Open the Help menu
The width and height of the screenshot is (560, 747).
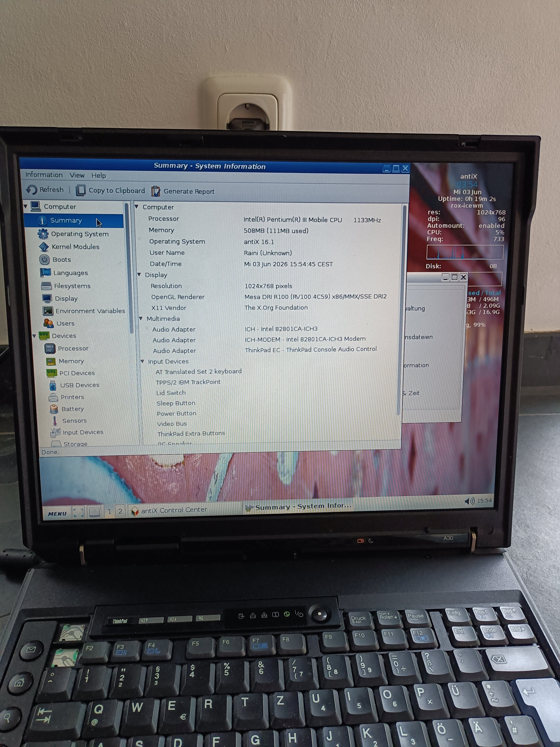(99, 176)
